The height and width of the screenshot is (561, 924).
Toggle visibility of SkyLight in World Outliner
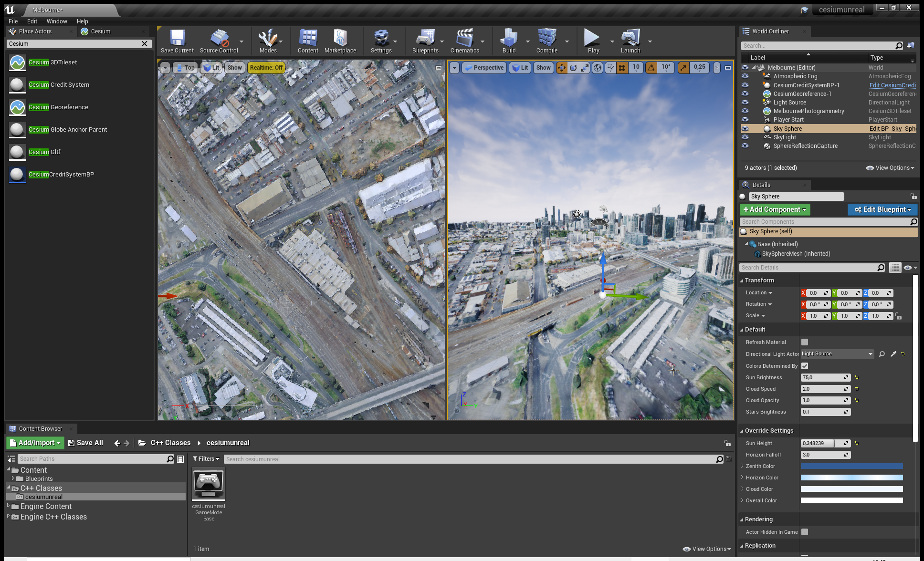(745, 137)
